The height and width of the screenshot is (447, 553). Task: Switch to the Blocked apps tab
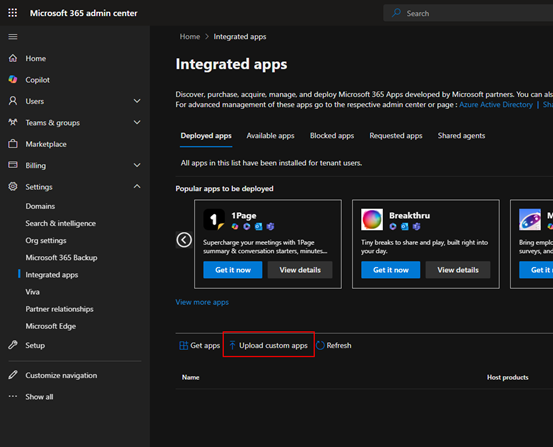(332, 136)
